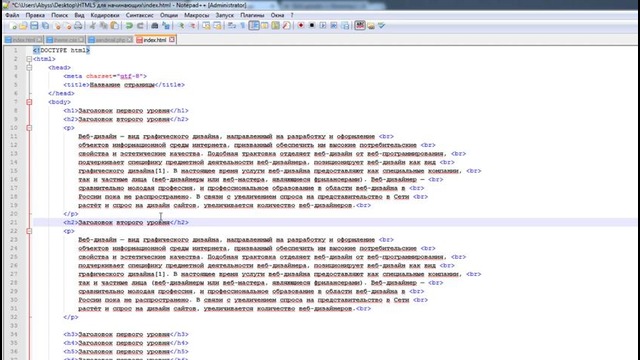
Task: Stop macro recording with the black square icon
Action: tap(312, 26)
